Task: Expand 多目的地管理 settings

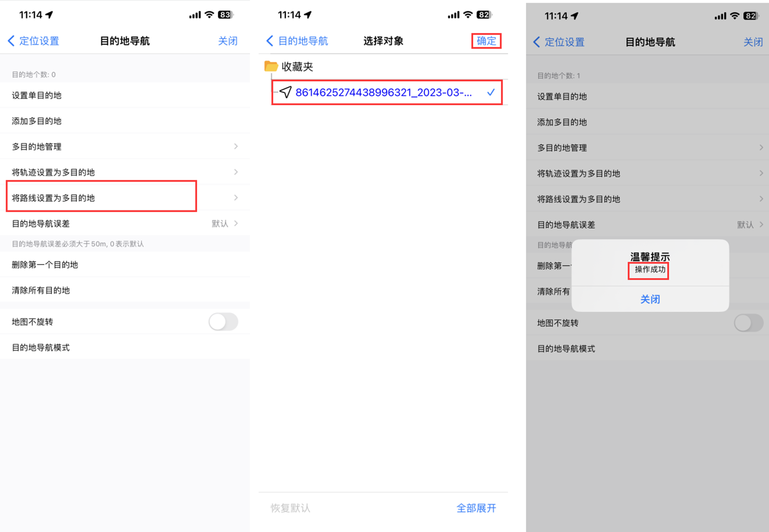Action: pos(124,146)
